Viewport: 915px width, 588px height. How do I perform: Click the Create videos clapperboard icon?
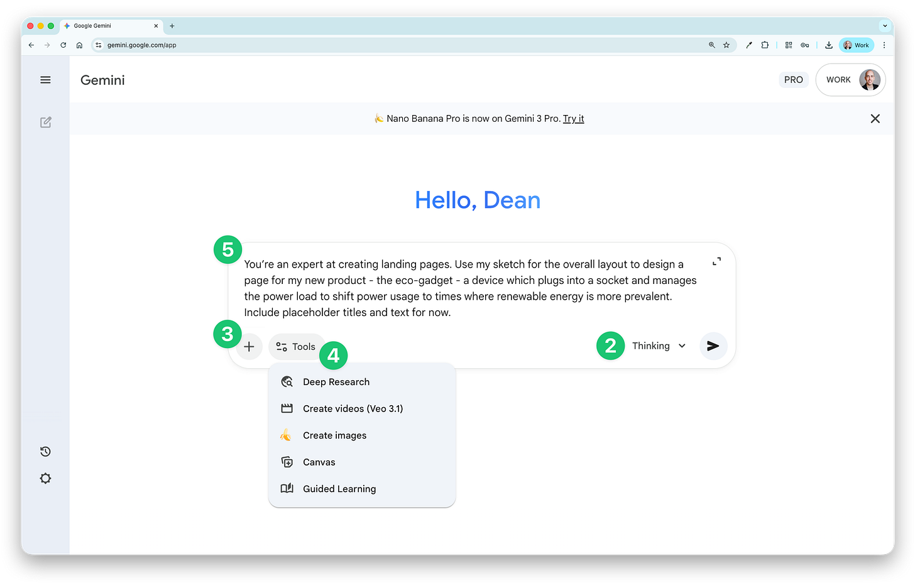[287, 408]
